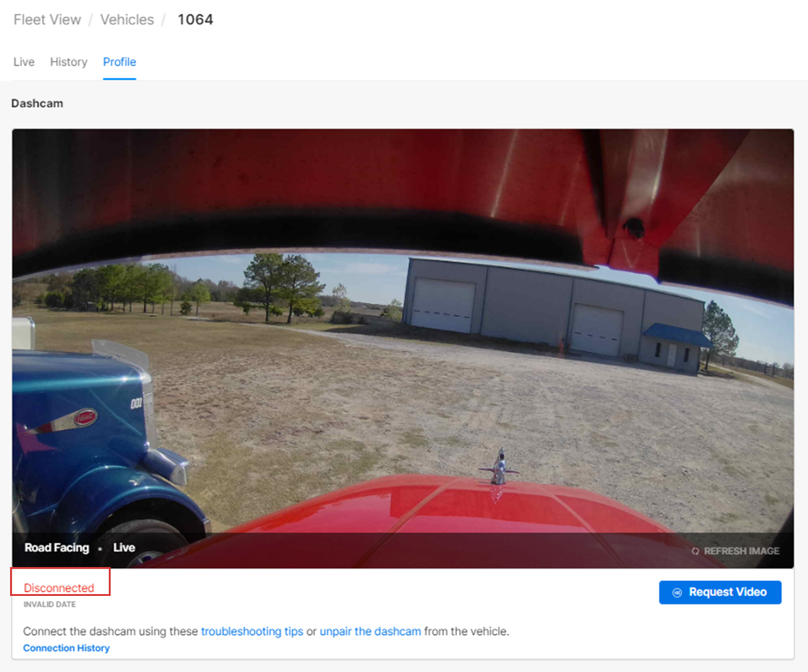The height and width of the screenshot is (672, 808).
Task: Click the Refresh Image button
Action: [x=735, y=551]
